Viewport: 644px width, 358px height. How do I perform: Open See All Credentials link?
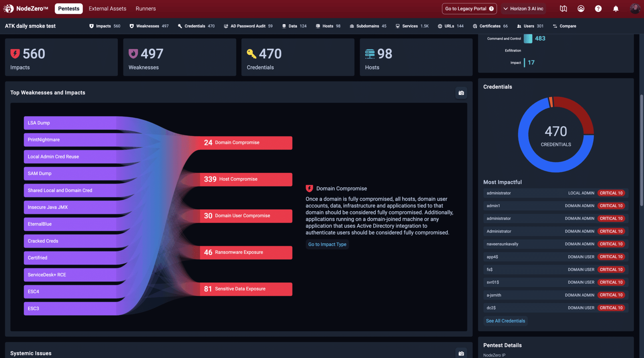tap(505, 321)
